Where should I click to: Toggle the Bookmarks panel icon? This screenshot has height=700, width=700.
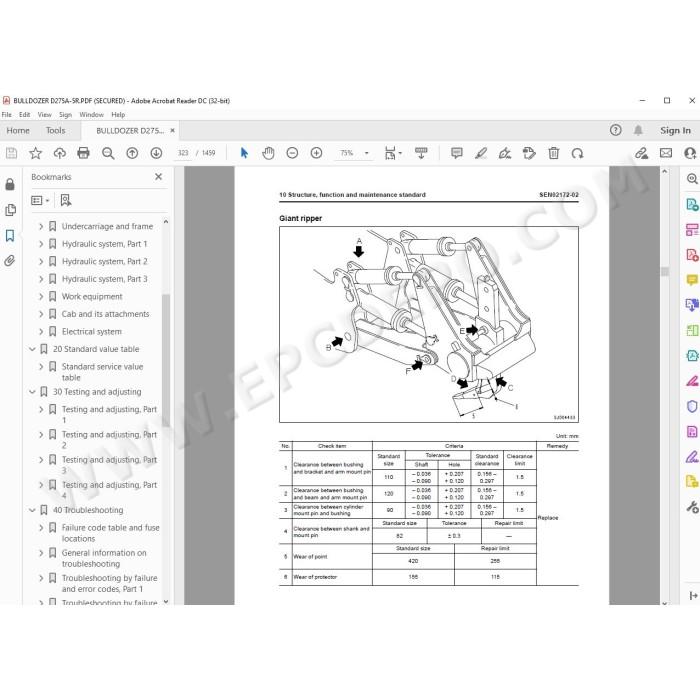[x=10, y=235]
